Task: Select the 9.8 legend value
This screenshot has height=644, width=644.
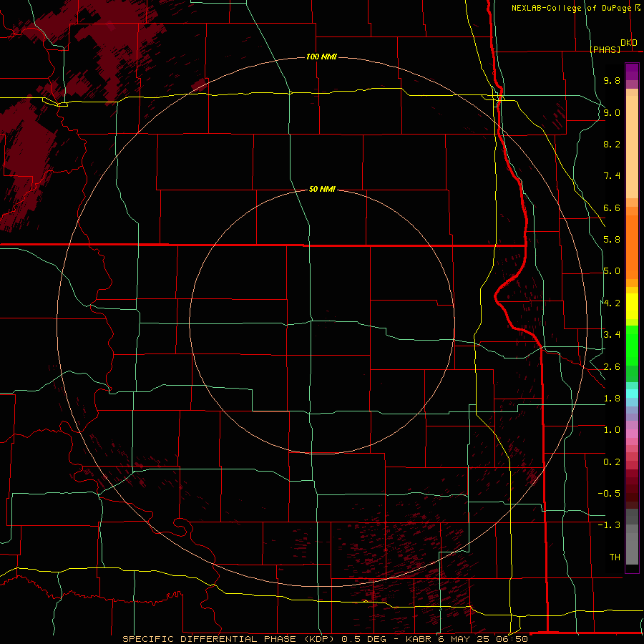Action: 612,80
